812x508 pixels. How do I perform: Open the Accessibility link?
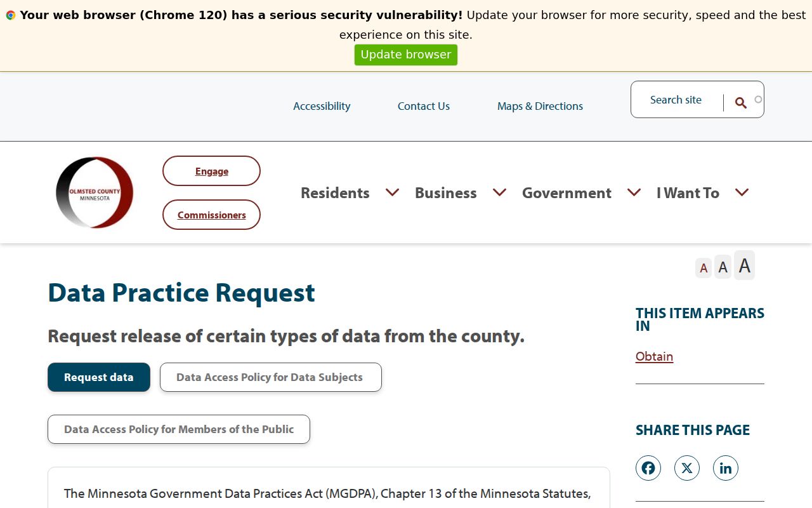[322, 106]
